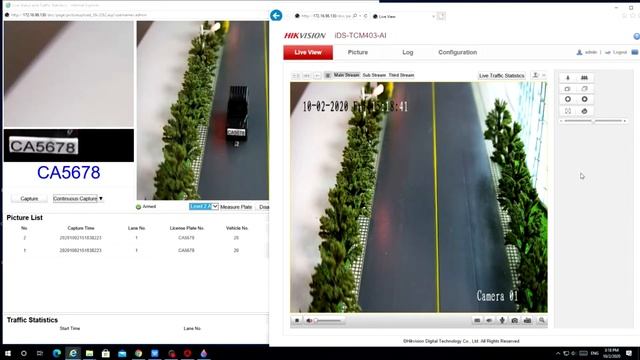Click the second window layout icon above the live video
640x360 pixels.
(x=306, y=76)
